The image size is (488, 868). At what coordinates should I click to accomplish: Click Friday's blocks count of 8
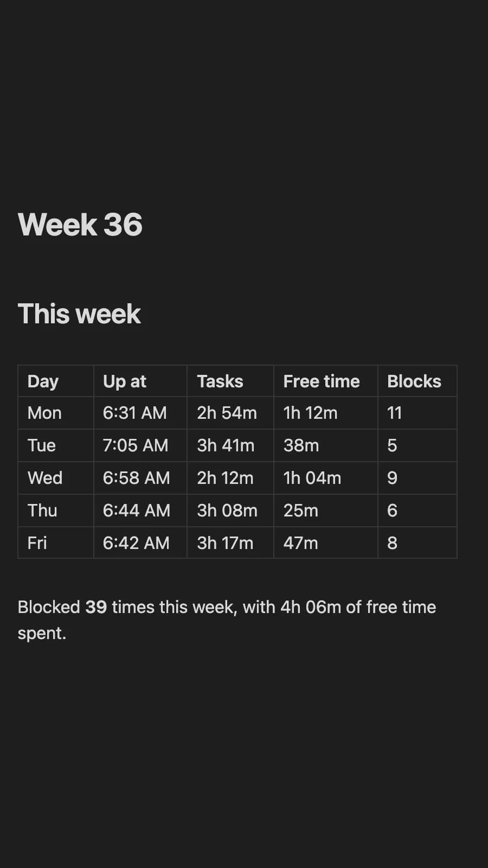click(x=418, y=542)
